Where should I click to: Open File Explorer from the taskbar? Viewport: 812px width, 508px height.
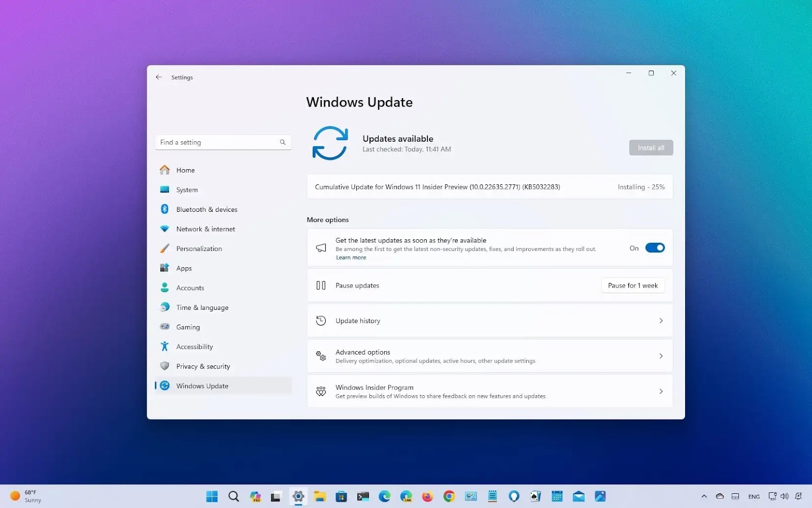(x=320, y=496)
